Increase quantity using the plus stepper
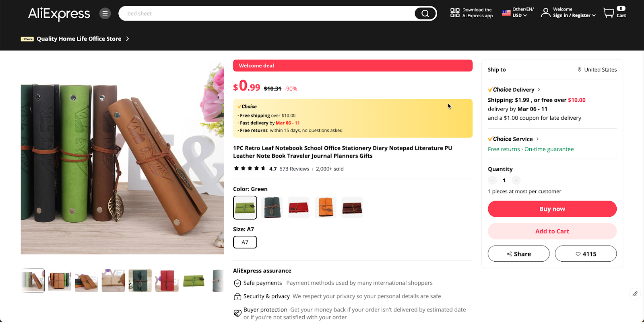Screen dimensions: 644x322 coord(516,180)
